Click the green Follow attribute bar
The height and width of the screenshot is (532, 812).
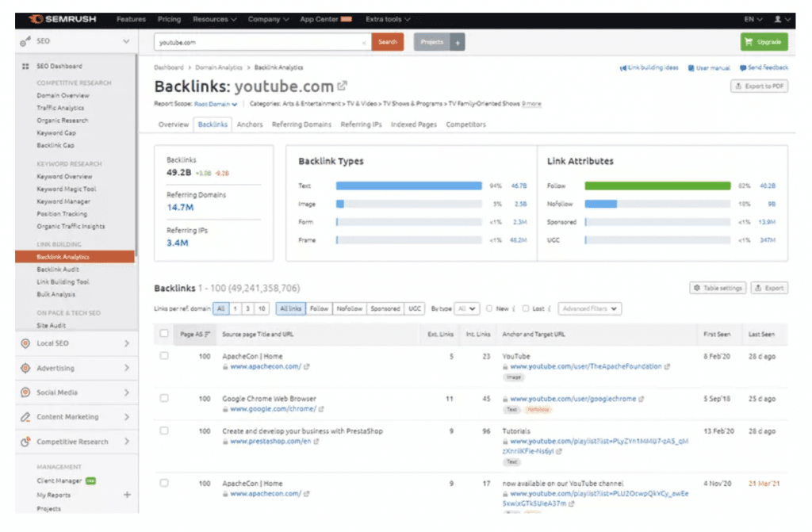657,186
